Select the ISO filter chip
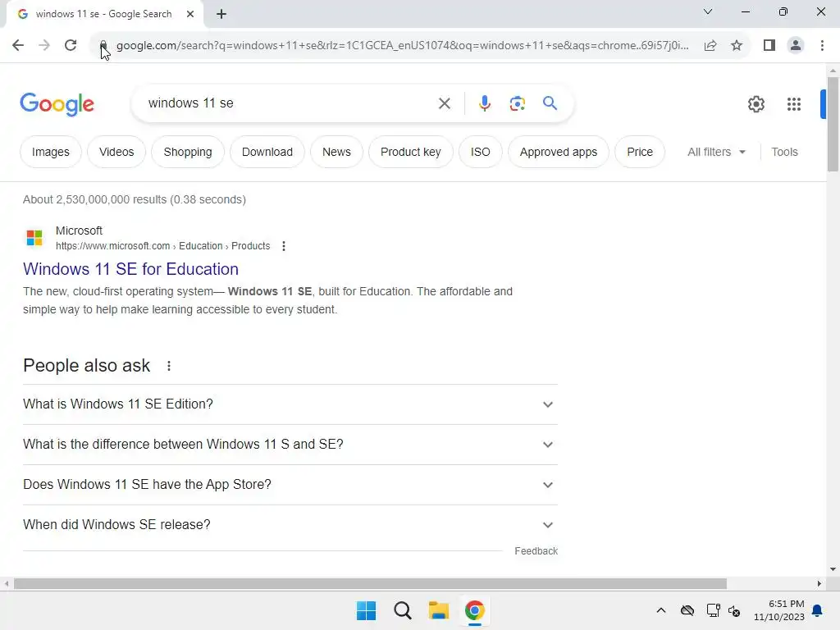Viewport: 840px width, 630px height. pos(480,152)
